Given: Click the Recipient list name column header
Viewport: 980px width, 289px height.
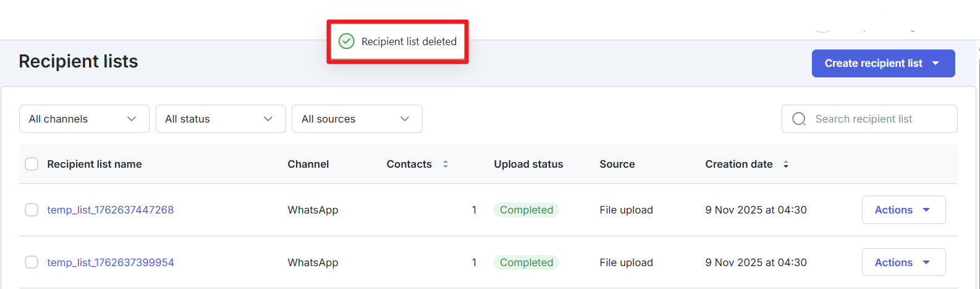Looking at the screenshot, I should pyautogui.click(x=95, y=164).
